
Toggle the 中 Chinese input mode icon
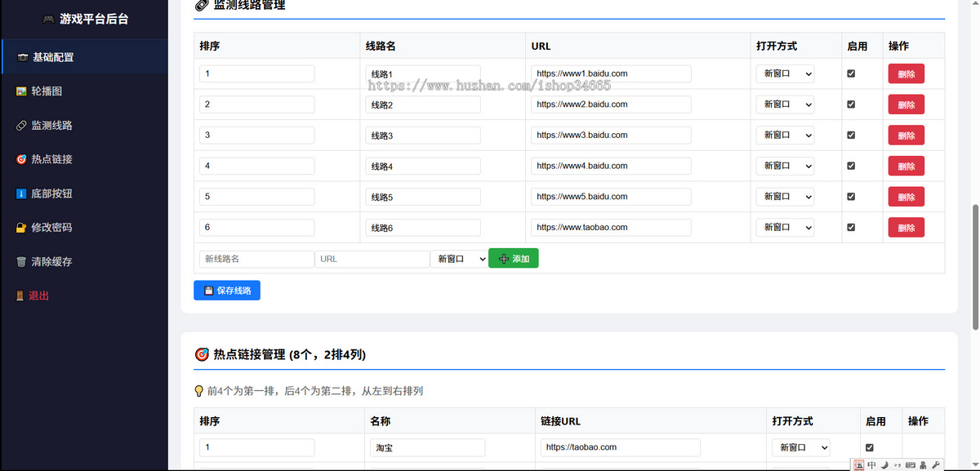pyautogui.click(x=871, y=464)
